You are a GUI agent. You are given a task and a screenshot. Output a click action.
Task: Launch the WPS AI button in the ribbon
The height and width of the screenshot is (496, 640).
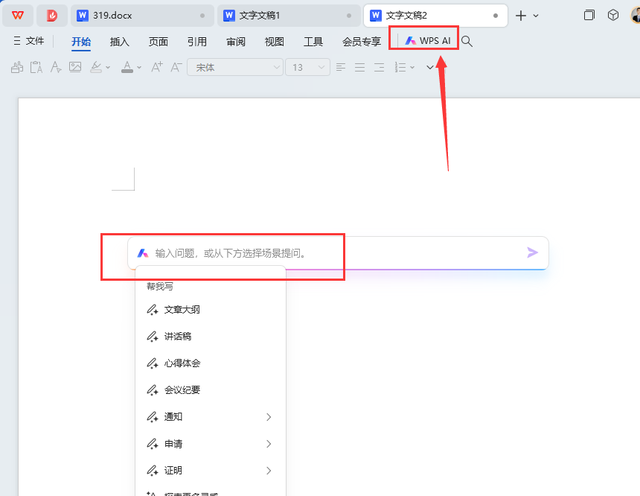(x=427, y=41)
